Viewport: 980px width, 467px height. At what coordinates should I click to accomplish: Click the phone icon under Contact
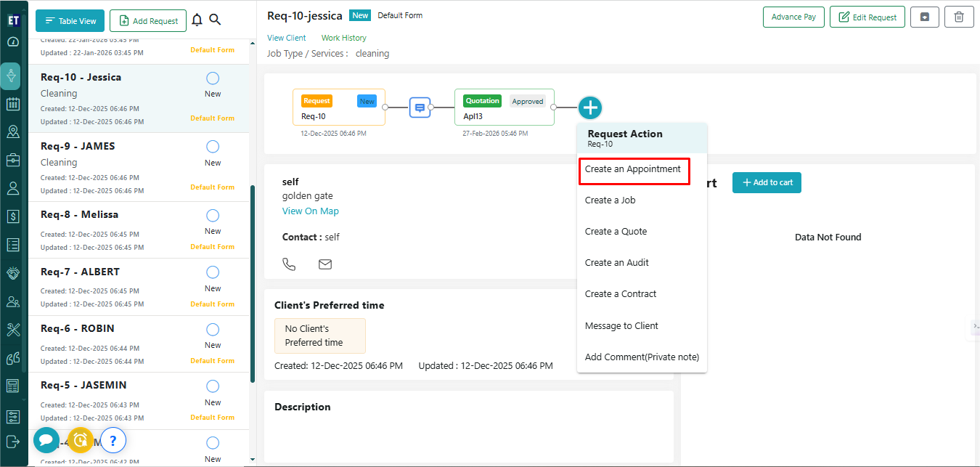pos(289,264)
